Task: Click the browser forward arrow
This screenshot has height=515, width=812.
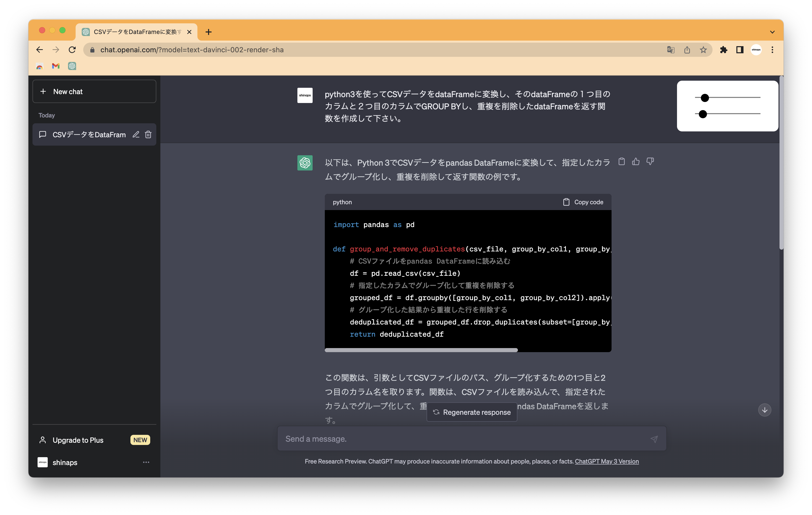Action: click(56, 50)
